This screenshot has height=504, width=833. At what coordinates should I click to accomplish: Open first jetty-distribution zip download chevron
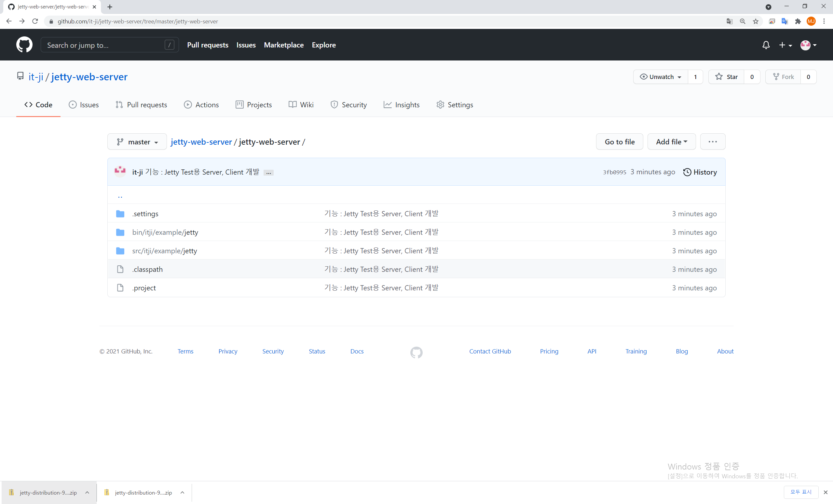(87, 493)
